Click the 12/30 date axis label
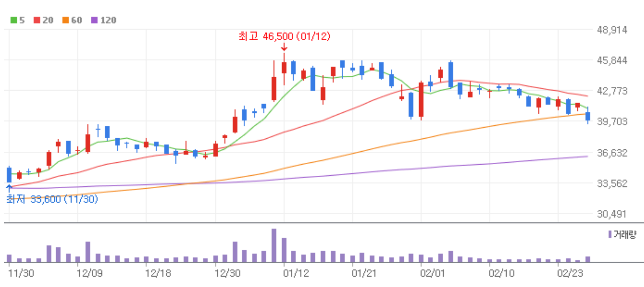 pos(227,273)
